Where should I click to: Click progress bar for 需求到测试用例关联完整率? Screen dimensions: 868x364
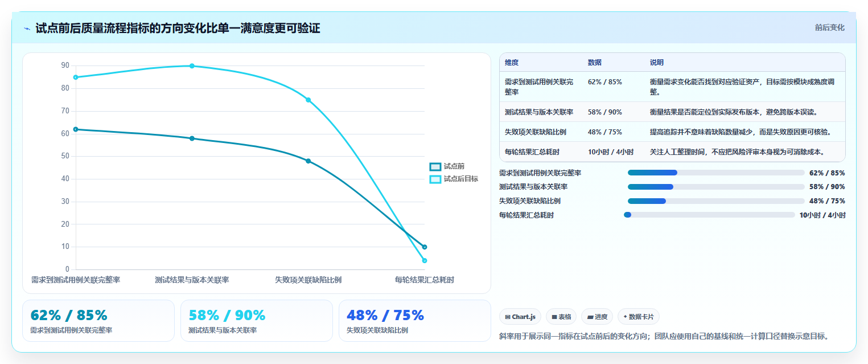(x=716, y=173)
